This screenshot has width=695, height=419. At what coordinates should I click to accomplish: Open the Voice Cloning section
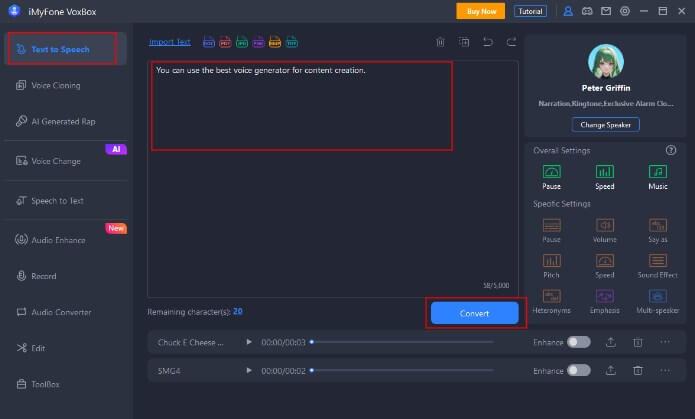[55, 85]
